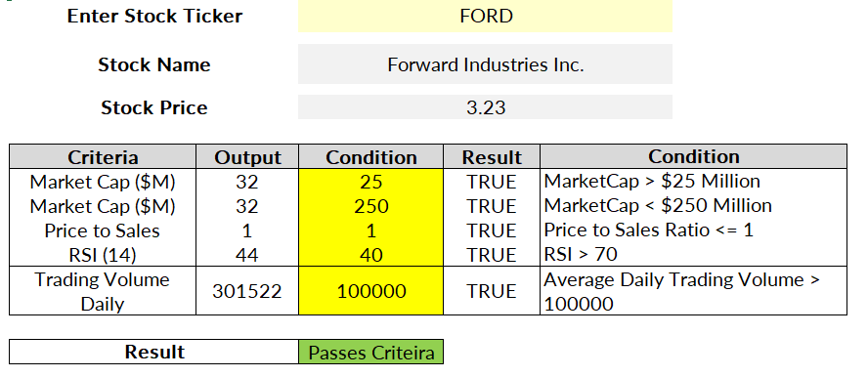The width and height of the screenshot is (868, 377).
Task: Select the Price to Sales Ratio <= 1 text
Action: (x=649, y=230)
